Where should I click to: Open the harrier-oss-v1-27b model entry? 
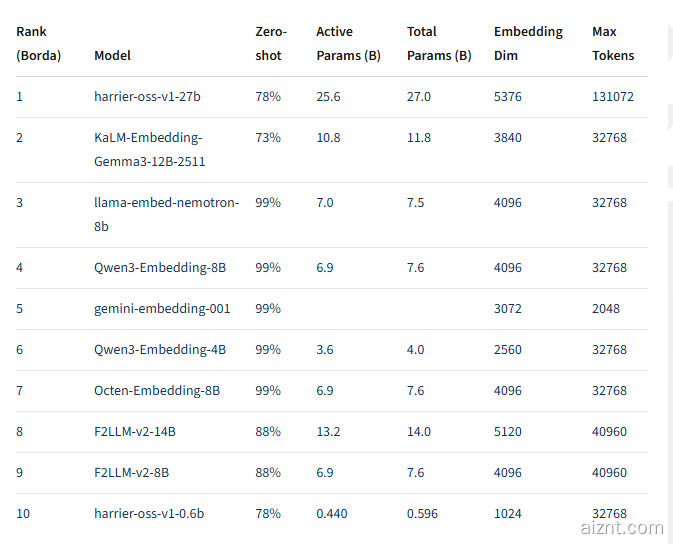pos(147,97)
